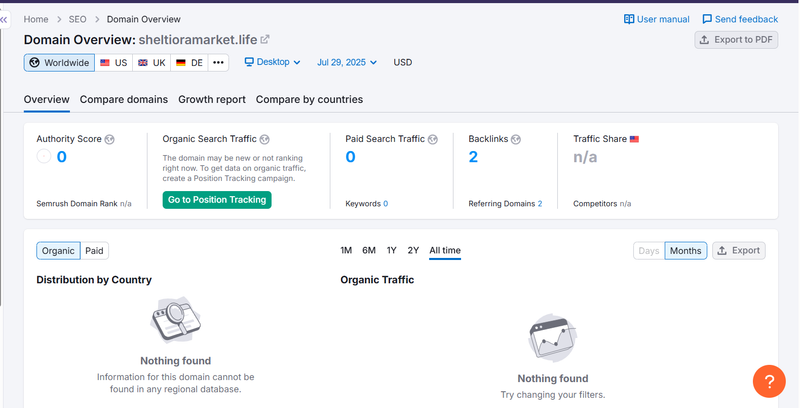Click the Semrush Domain Rank n/a text
The height and width of the screenshot is (408, 800).
click(84, 203)
